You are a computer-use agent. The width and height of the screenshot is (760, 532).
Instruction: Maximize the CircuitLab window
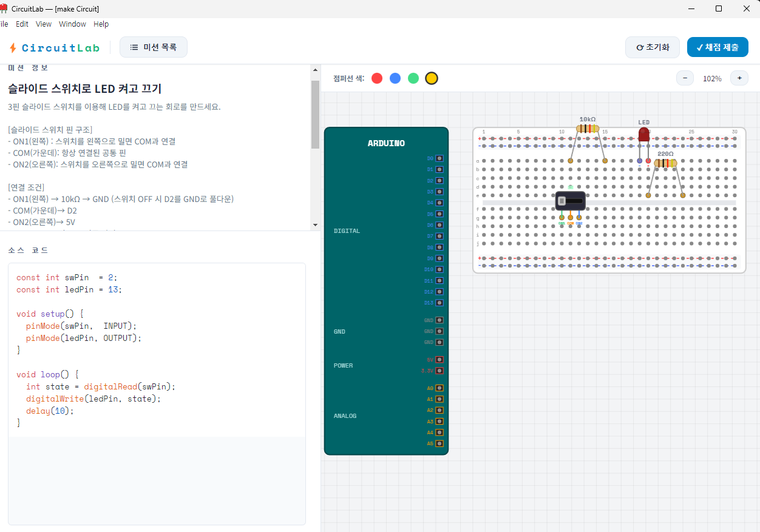click(x=719, y=8)
